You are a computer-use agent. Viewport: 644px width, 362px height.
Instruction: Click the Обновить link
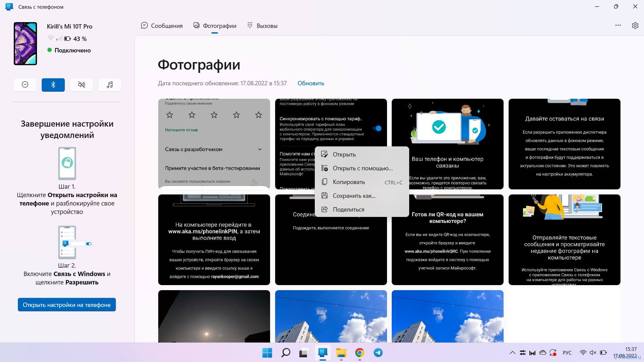tap(311, 83)
